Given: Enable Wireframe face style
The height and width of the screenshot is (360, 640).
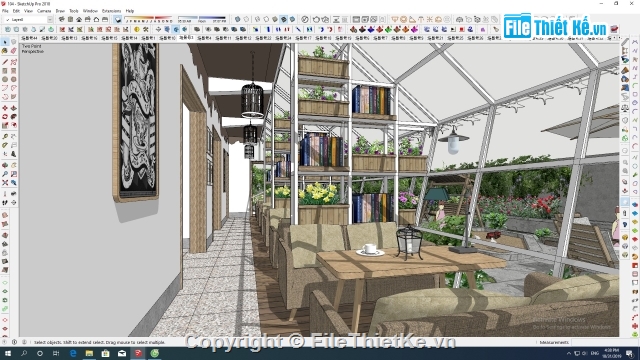Looking at the screenshot, I should [257, 19].
